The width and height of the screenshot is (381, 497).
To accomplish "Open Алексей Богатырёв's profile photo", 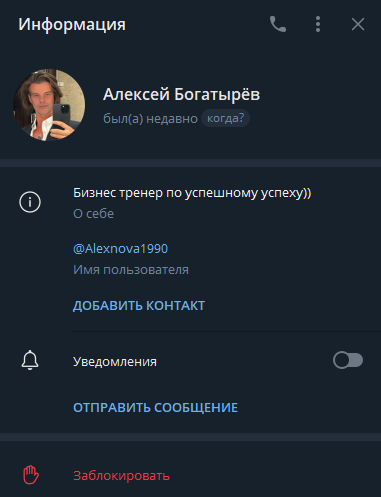I will point(49,105).
